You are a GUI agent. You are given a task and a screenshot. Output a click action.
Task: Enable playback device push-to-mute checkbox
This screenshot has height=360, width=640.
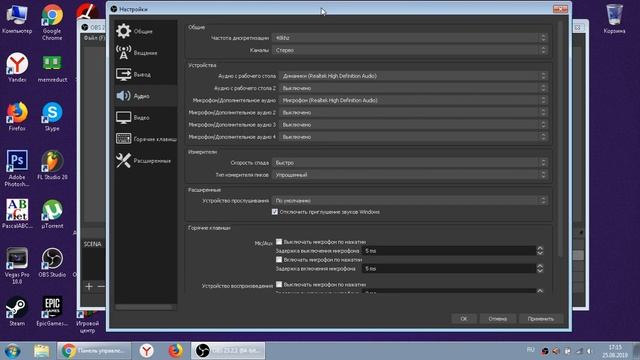[x=279, y=284]
